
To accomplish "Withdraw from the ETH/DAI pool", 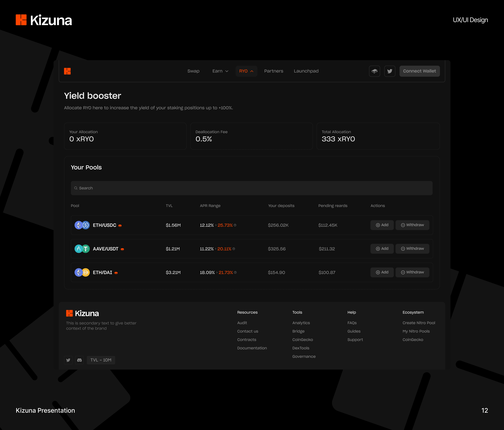I will [412, 272].
